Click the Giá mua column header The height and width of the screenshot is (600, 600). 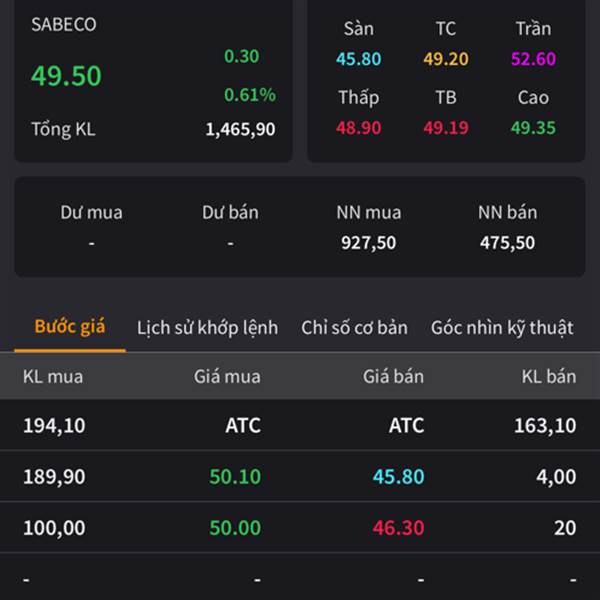click(227, 377)
